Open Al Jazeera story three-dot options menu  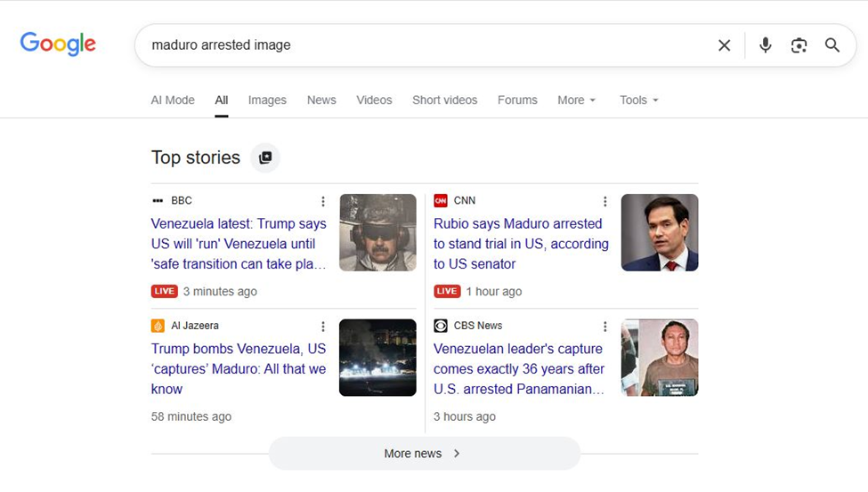[323, 327]
